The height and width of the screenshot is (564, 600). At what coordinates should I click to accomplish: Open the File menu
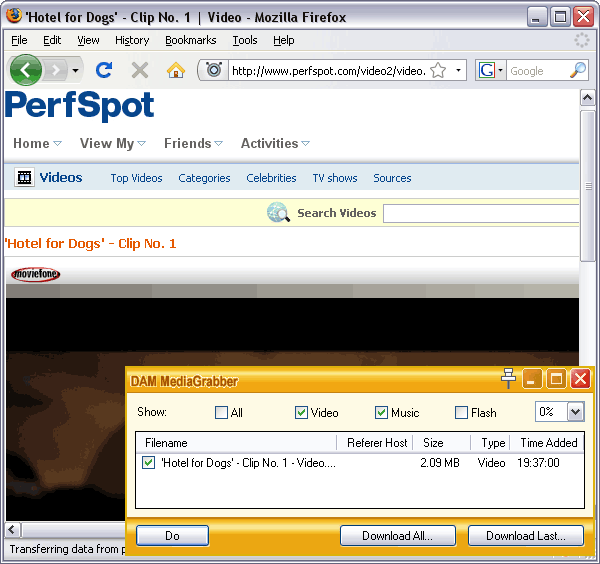point(19,40)
